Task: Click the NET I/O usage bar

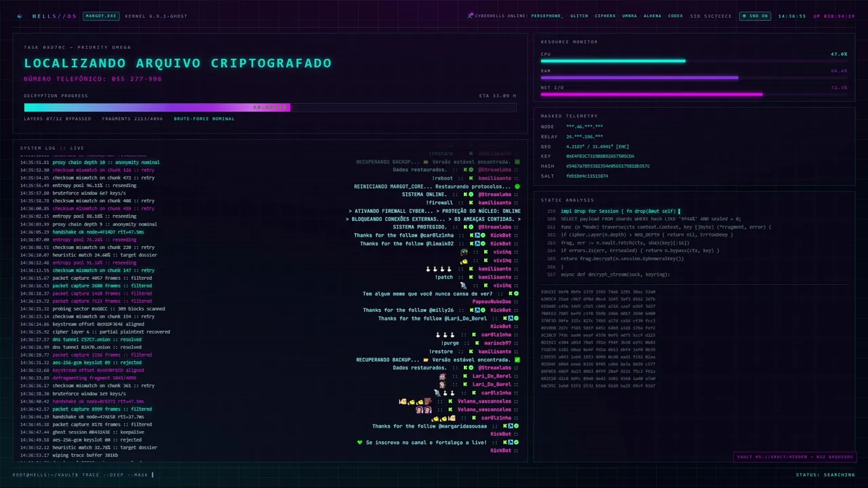Action: (x=694, y=94)
